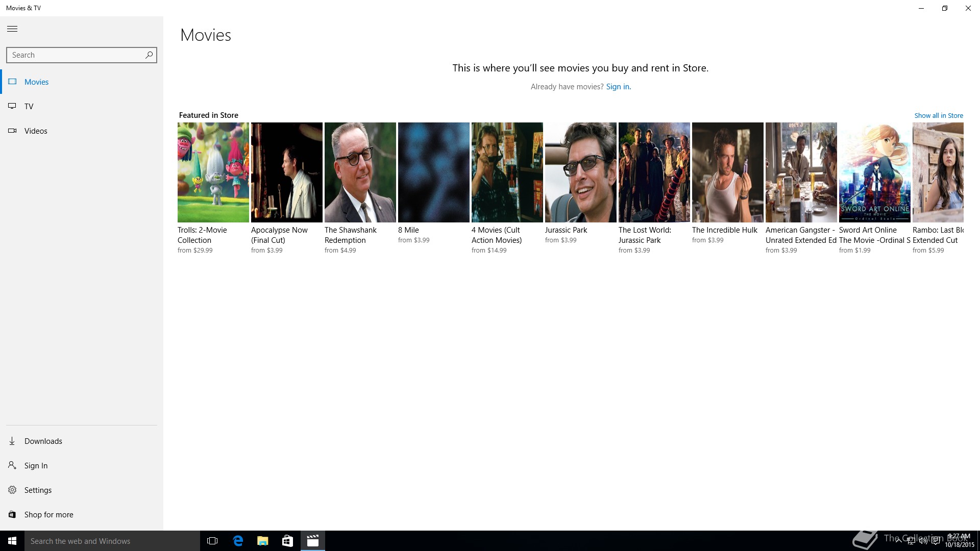Viewport: 980px width, 551px height.
Task: Open Settings from sidebar
Action: pyautogui.click(x=38, y=490)
